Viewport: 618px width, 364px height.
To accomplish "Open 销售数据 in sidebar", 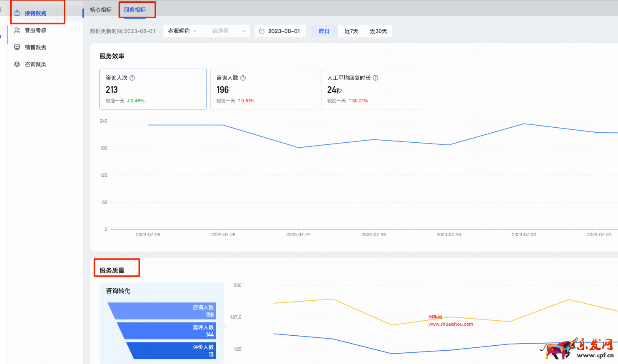I will [x=35, y=47].
